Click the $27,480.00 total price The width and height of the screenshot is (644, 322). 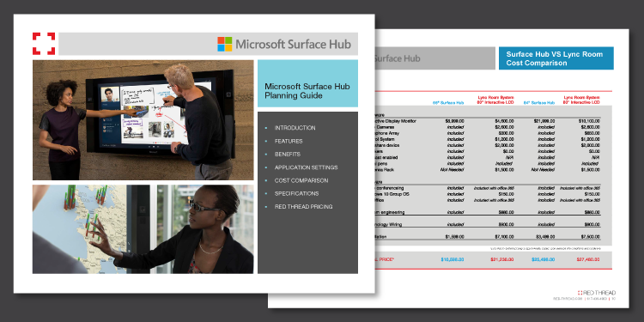(588, 259)
